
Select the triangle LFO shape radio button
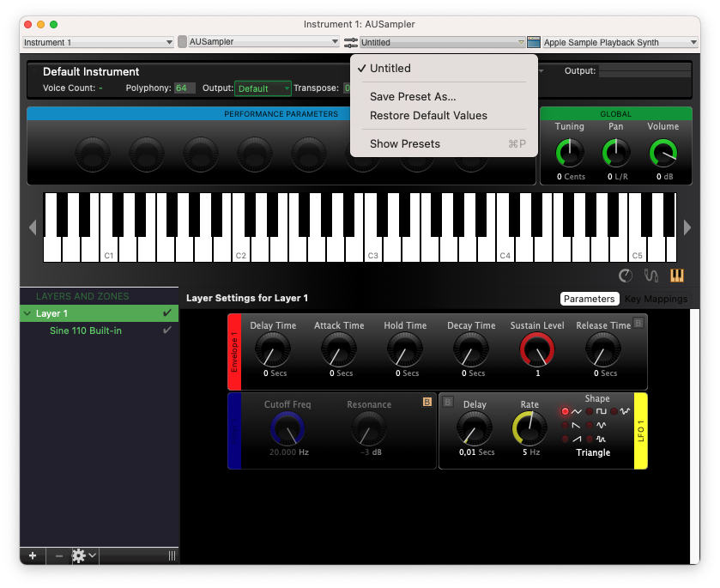click(566, 412)
